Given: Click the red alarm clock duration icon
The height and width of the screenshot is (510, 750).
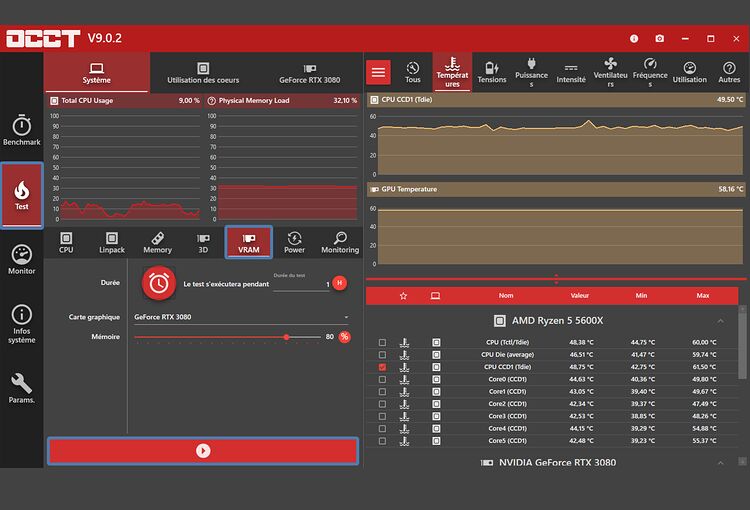Looking at the screenshot, I should (x=159, y=283).
